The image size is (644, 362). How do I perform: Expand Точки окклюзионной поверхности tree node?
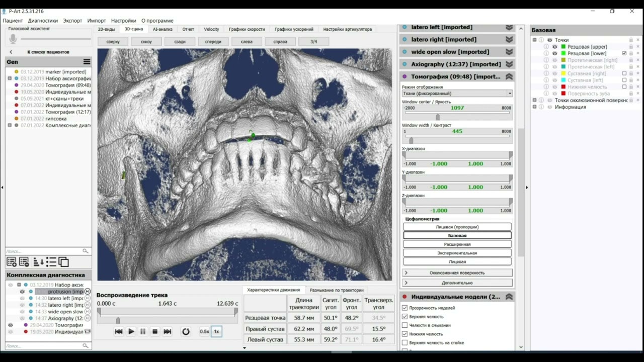click(x=534, y=100)
